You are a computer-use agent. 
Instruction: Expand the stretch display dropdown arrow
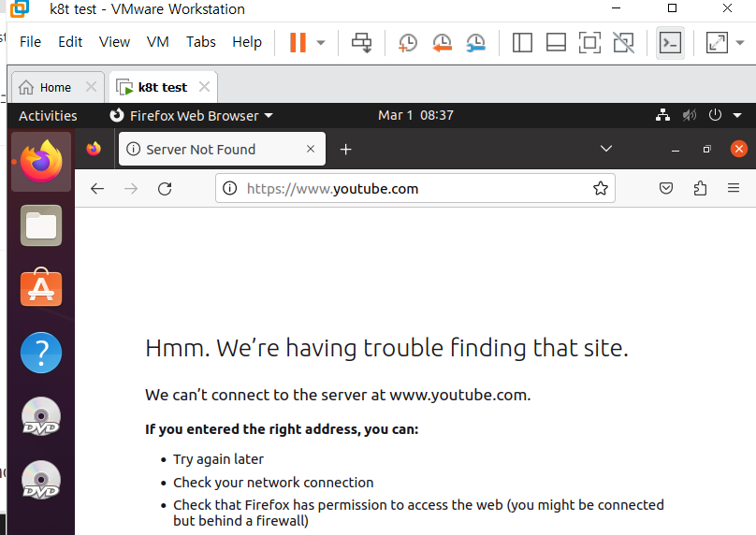point(740,42)
